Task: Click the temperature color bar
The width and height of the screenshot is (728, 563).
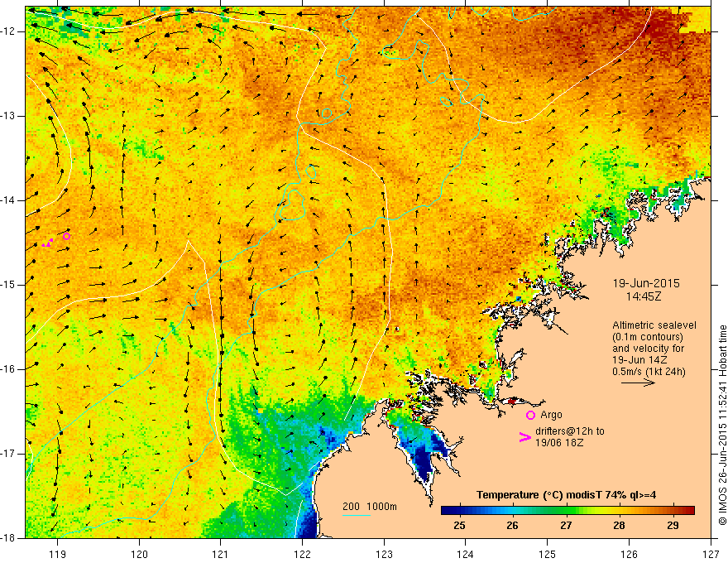Action: coord(568,511)
